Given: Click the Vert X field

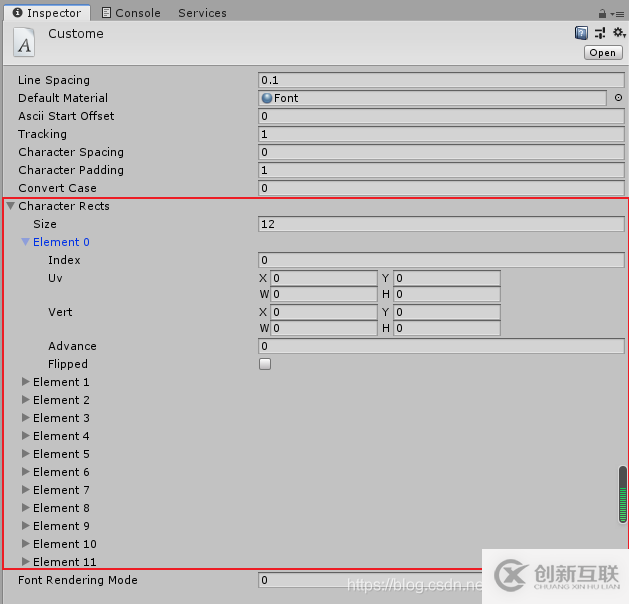Looking at the screenshot, I should [324, 312].
